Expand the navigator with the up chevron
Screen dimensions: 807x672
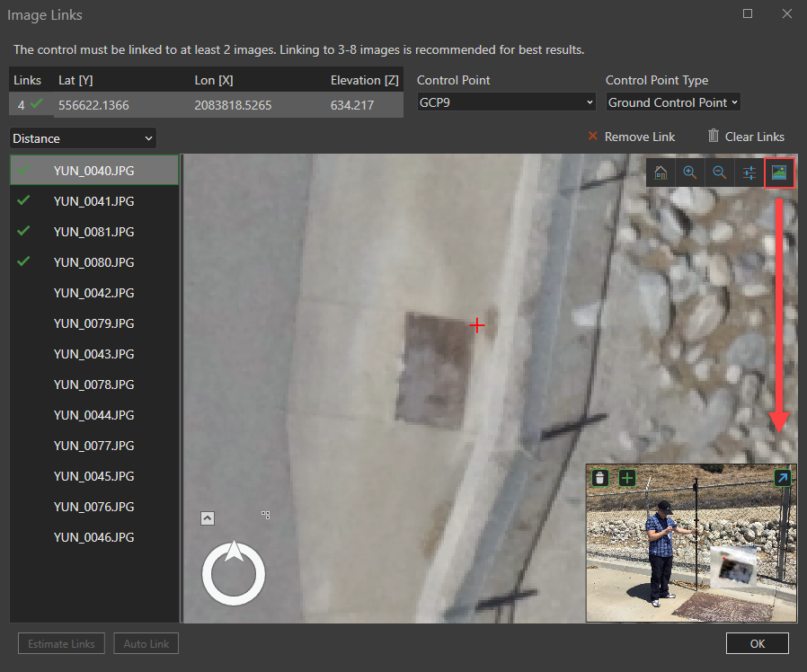(x=208, y=517)
